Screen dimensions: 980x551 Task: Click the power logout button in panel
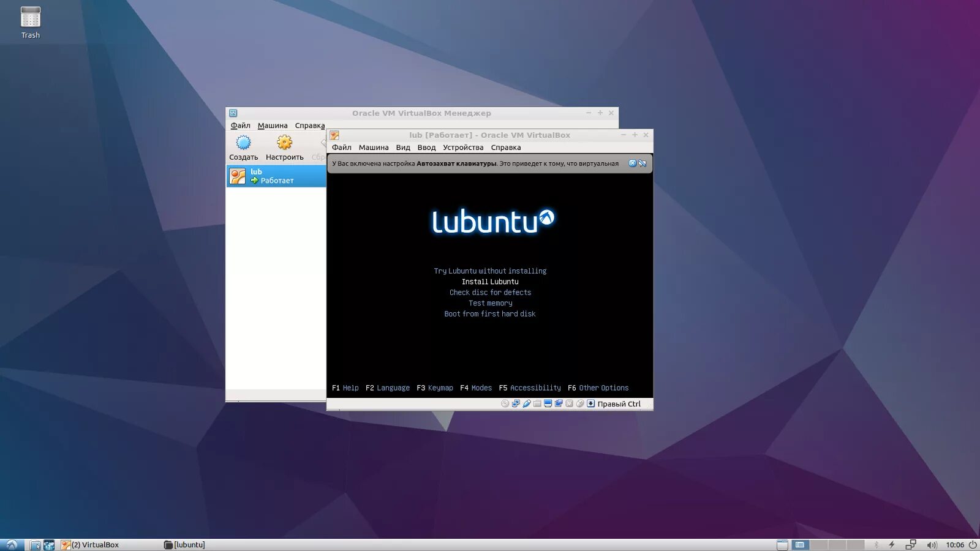pos(973,545)
